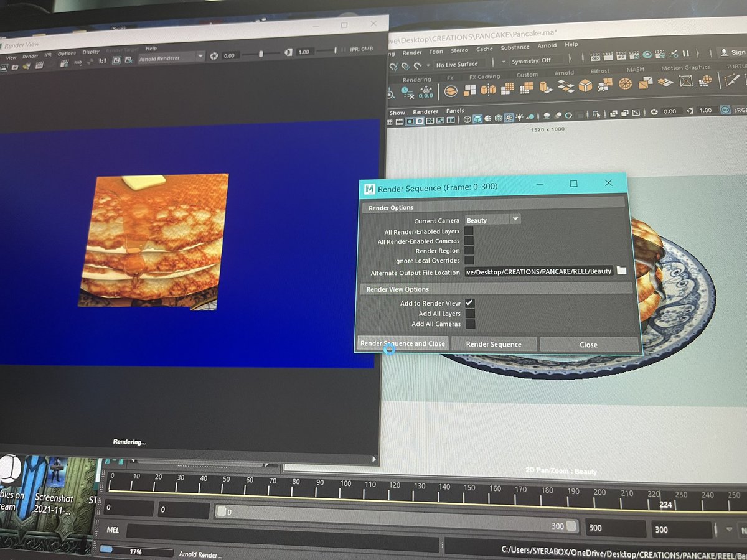This screenshot has height=560, width=747.
Task: Open the Options menu in Render View
Action: (67, 53)
